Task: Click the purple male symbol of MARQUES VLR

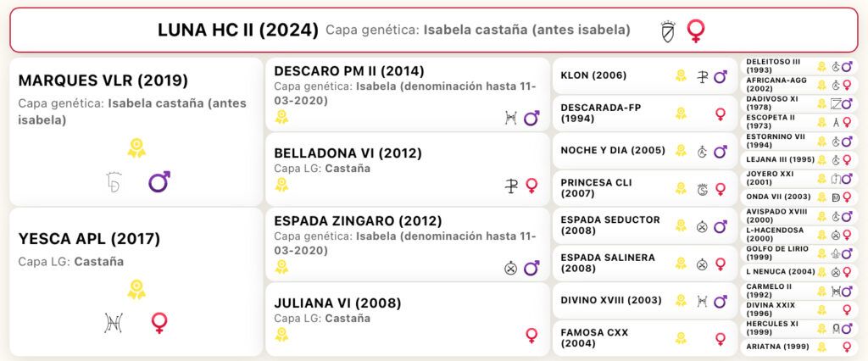Action: pos(159,182)
